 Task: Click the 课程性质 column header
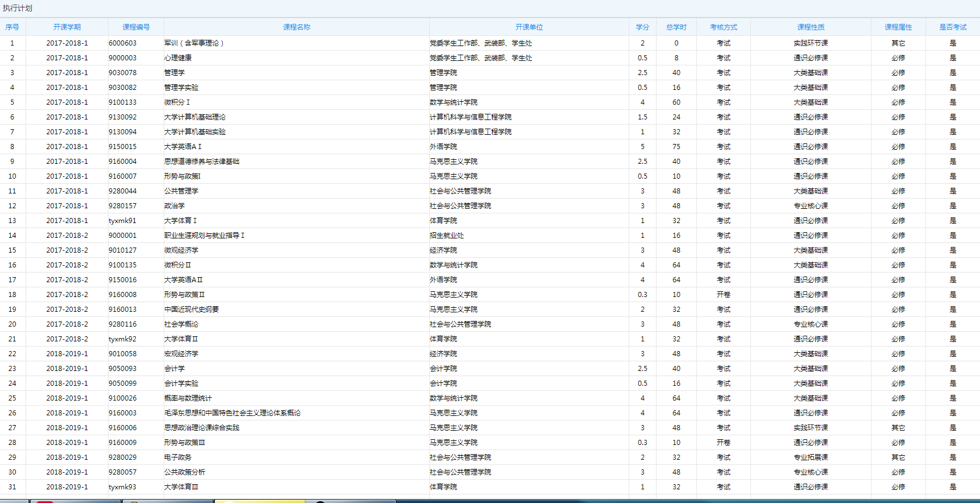811,27
